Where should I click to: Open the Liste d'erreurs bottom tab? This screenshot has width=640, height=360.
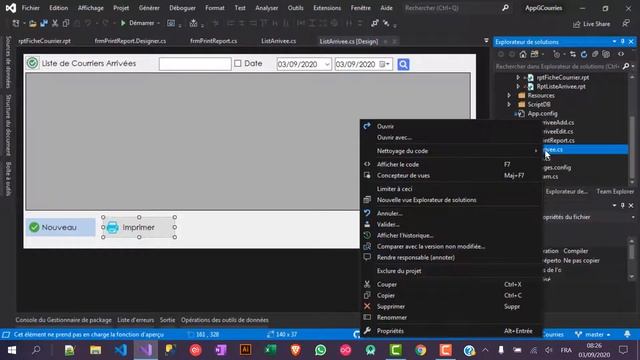[x=136, y=320]
